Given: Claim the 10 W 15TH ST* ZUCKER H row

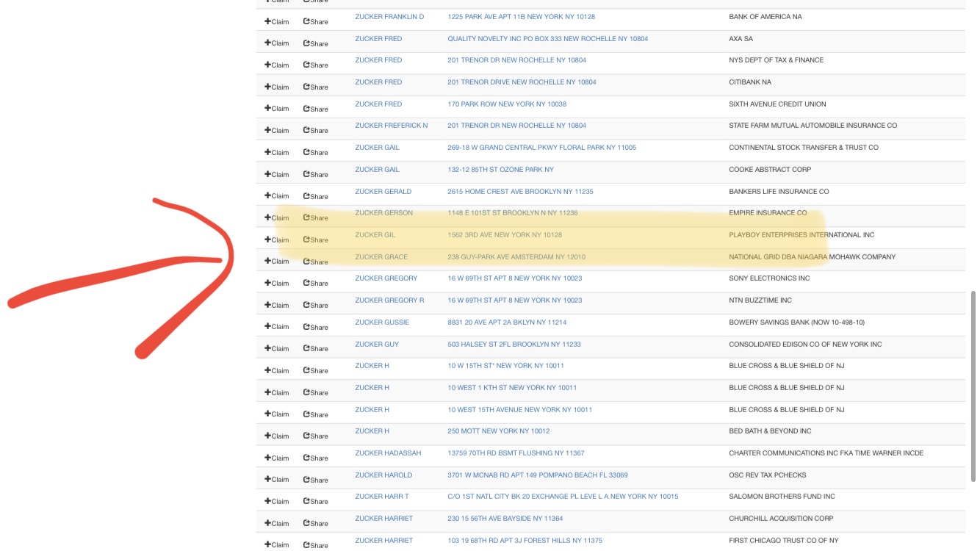Looking at the screenshot, I should pos(277,370).
